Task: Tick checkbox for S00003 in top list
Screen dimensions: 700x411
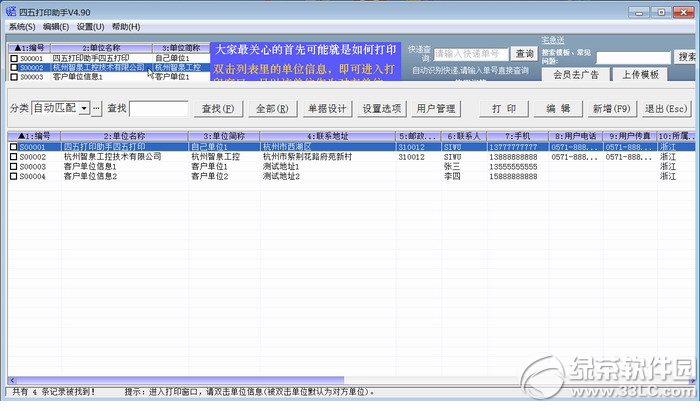Action: tap(14, 77)
